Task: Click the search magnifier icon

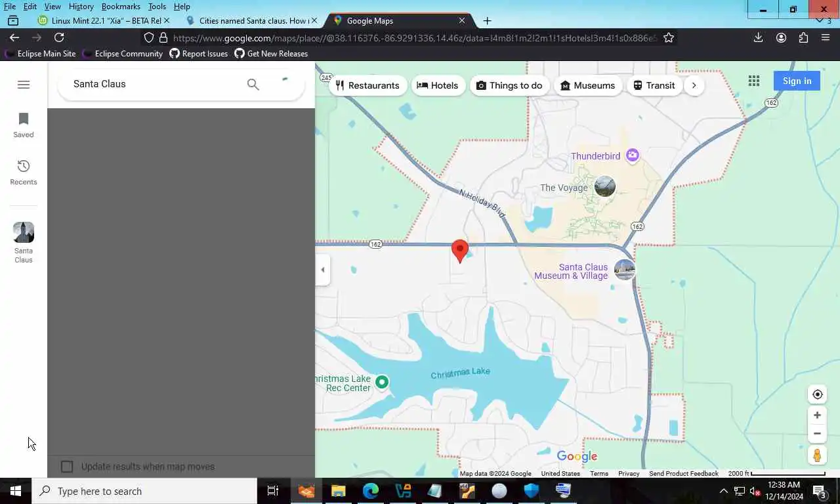Action: click(x=253, y=84)
